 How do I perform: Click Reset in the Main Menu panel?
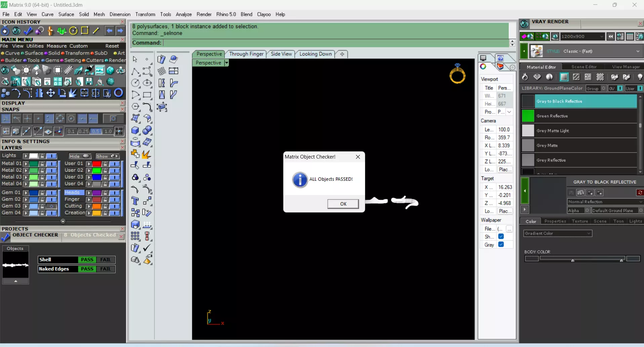112,46
